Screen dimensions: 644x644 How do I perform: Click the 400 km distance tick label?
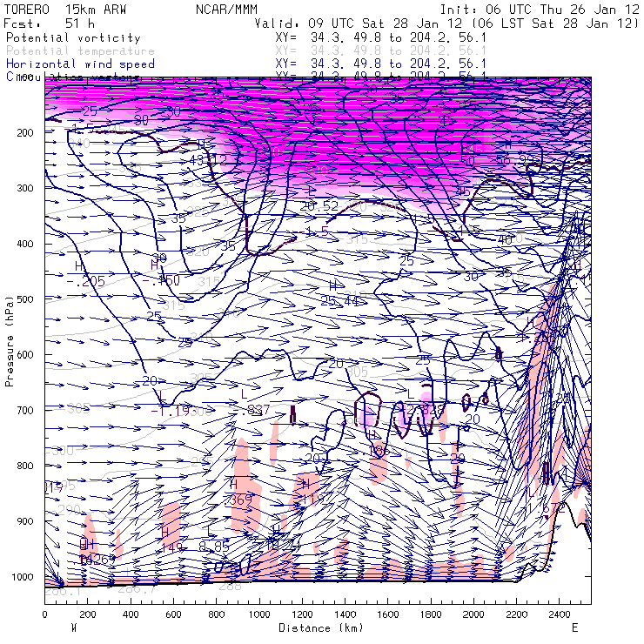[131, 614]
